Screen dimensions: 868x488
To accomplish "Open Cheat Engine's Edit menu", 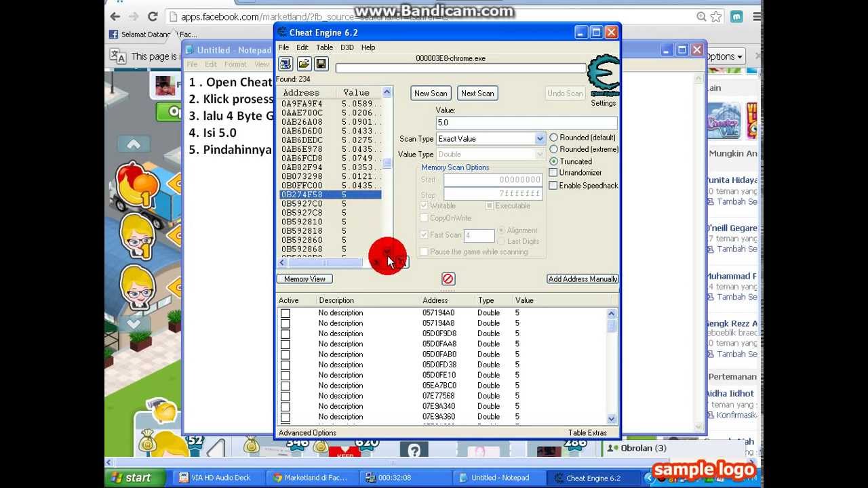I will 302,47.
